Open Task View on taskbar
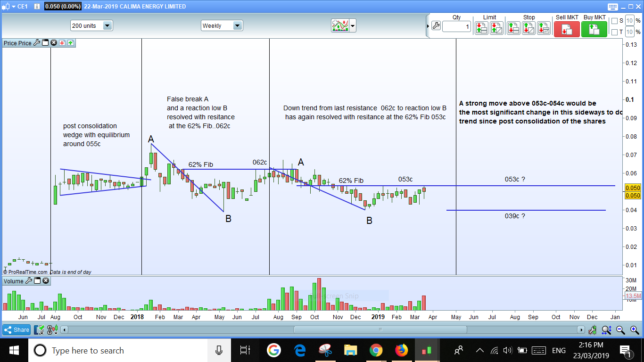The width and height of the screenshot is (644, 362). [245, 350]
